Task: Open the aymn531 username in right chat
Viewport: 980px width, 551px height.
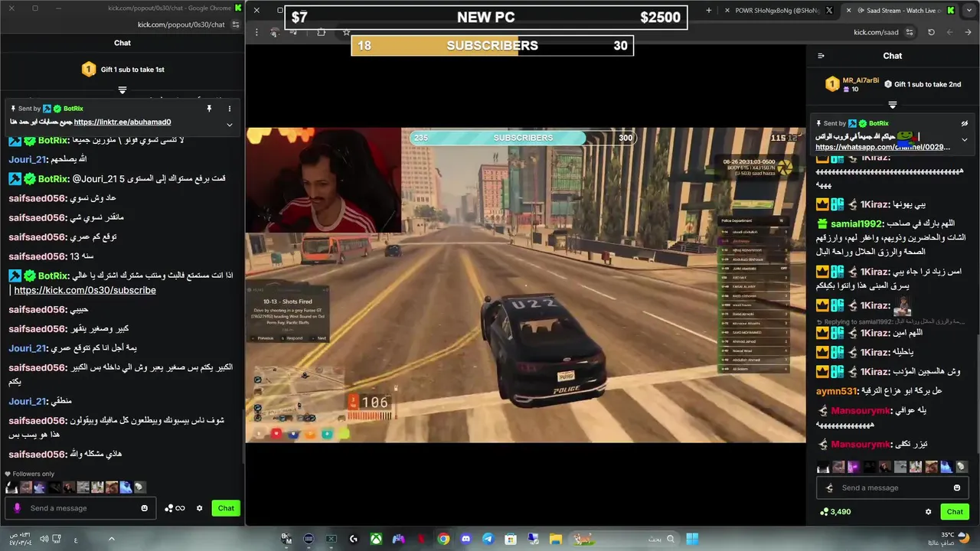Action: [838, 391]
